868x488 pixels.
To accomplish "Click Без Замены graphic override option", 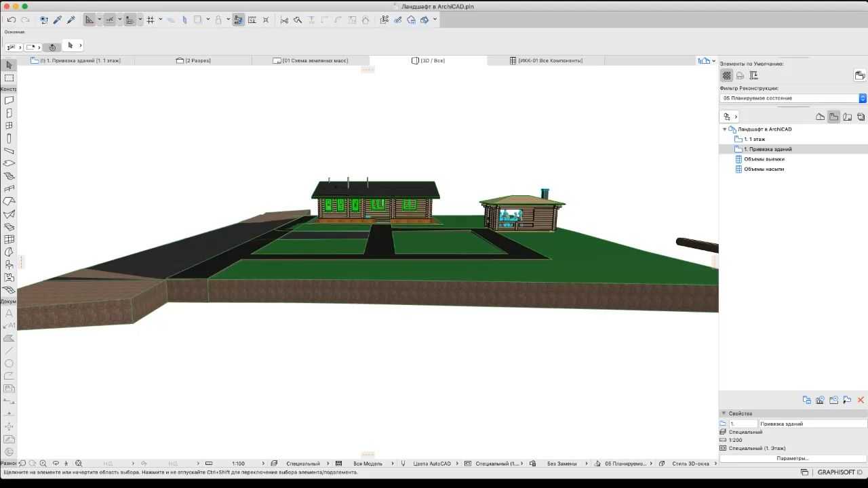I will coord(562,464).
